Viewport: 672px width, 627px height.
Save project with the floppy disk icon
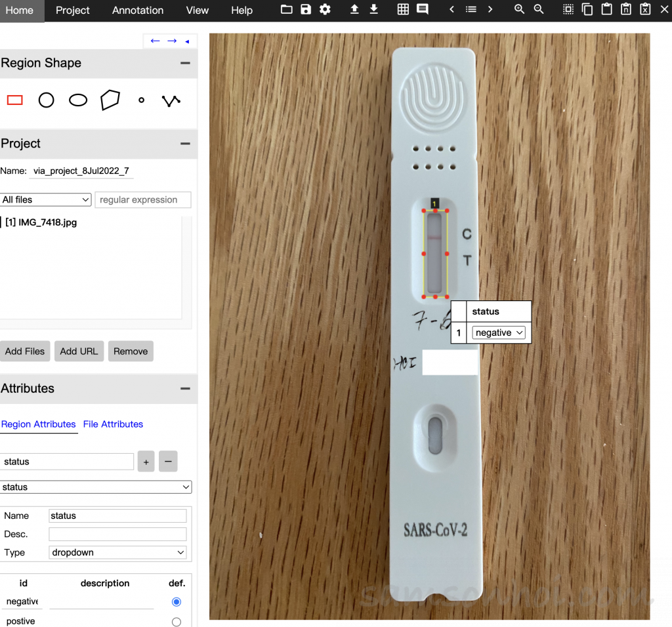[x=306, y=9]
